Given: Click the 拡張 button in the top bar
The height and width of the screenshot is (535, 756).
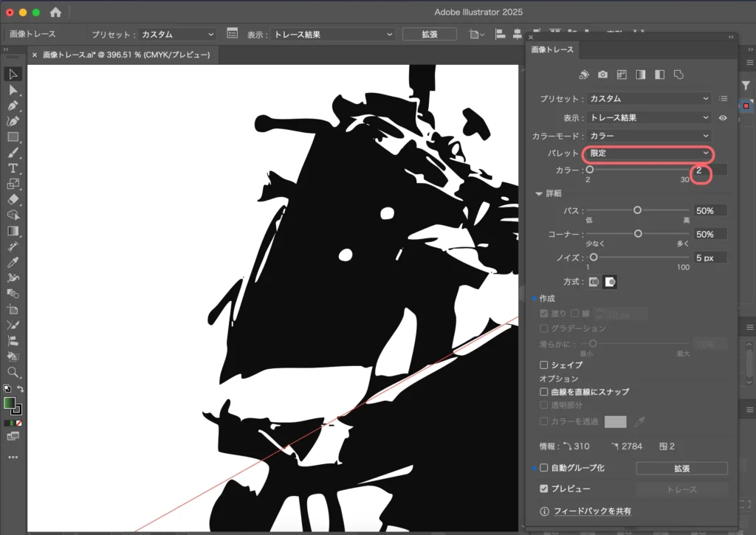Looking at the screenshot, I should click(x=429, y=33).
